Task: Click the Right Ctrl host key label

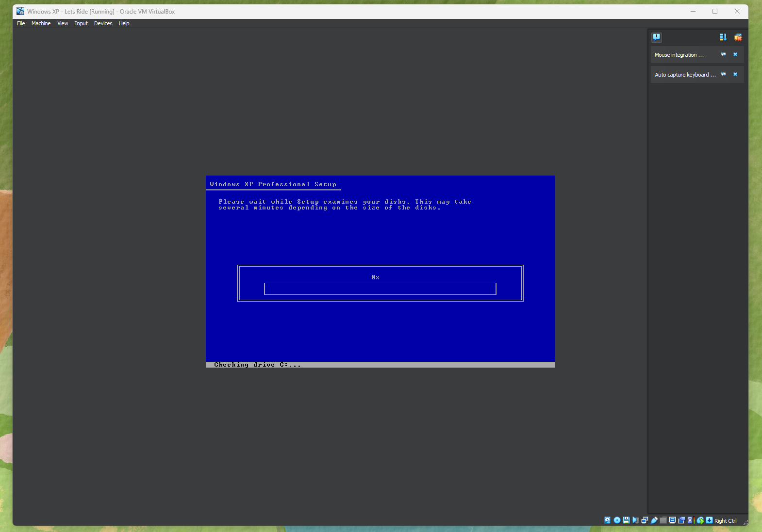Action: (x=725, y=521)
